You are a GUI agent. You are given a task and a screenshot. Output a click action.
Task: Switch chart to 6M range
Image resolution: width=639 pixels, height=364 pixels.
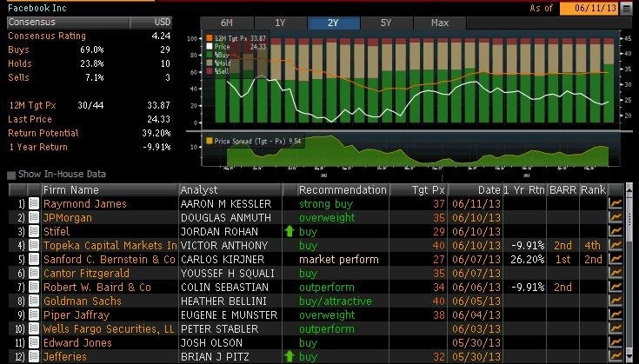[x=227, y=23]
